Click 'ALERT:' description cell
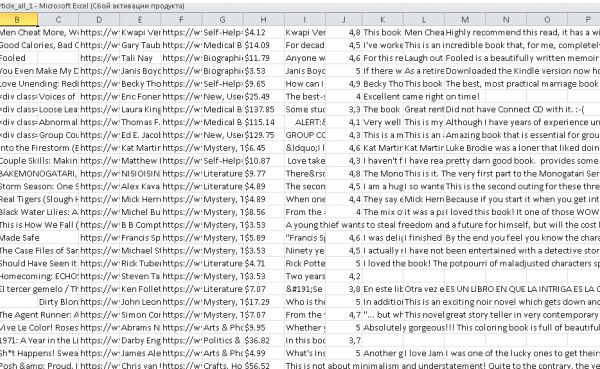 (x=305, y=122)
